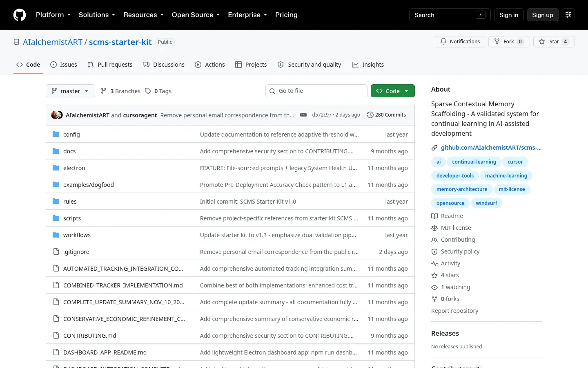Star the scms-starter-kit repository

(x=554, y=42)
